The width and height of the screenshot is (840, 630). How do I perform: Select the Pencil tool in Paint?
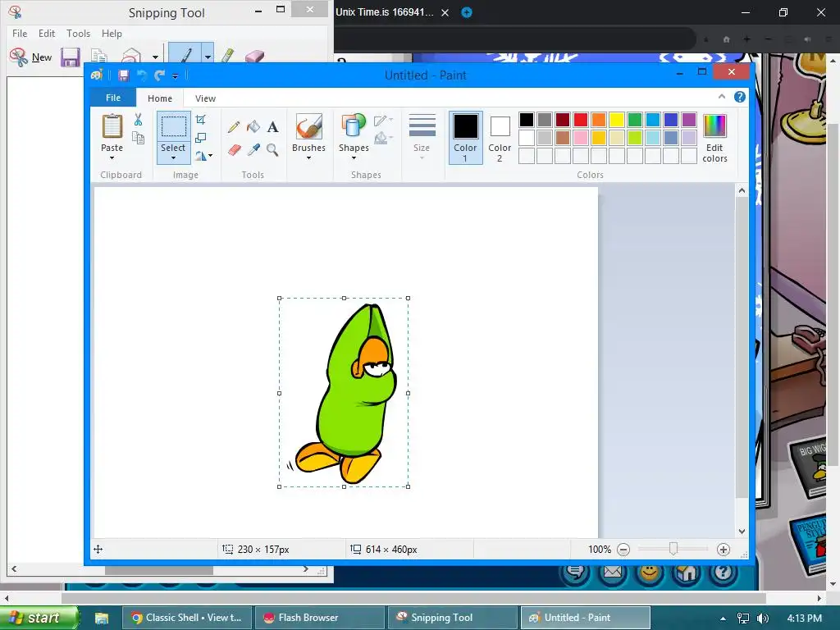coord(234,127)
